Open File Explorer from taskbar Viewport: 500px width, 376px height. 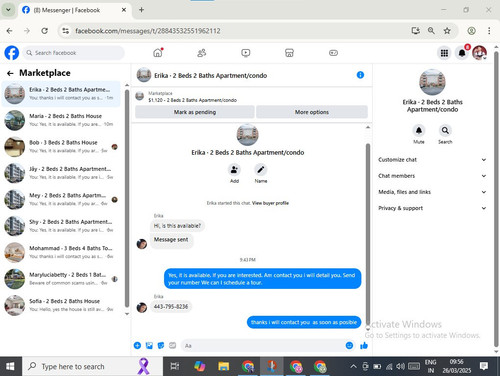point(223,366)
